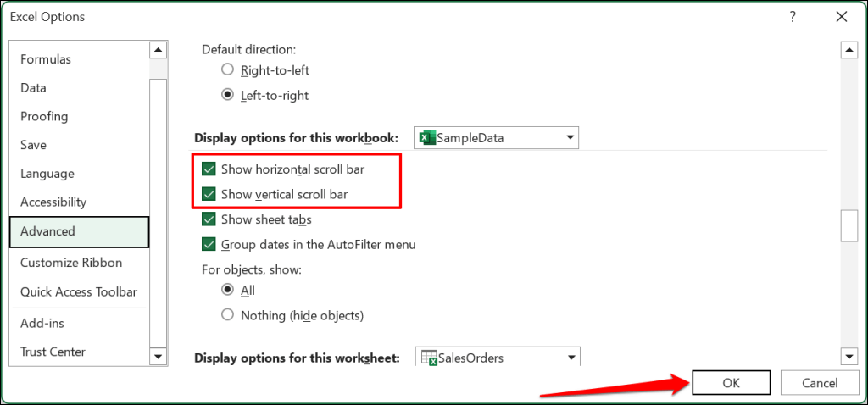Open the Customize Ribbon category
Image resolution: width=868 pixels, height=405 pixels.
(x=71, y=263)
